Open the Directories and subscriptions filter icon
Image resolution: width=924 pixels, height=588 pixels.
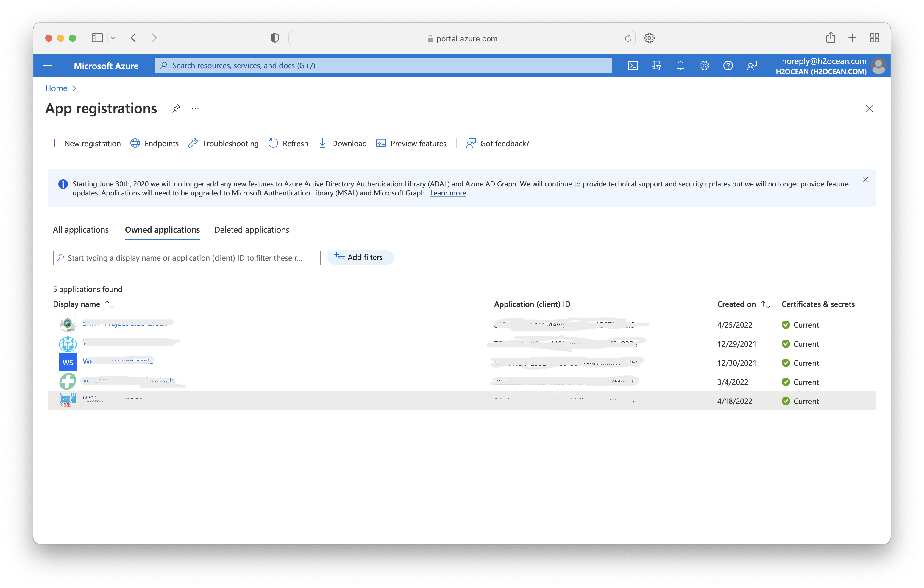click(x=657, y=66)
